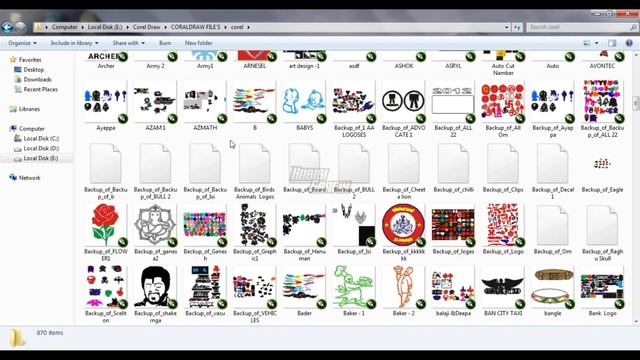Select Backup_of_1 AA LOGOSES file
The width and height of the screenshot is (640, 360).
pos(354,102)
